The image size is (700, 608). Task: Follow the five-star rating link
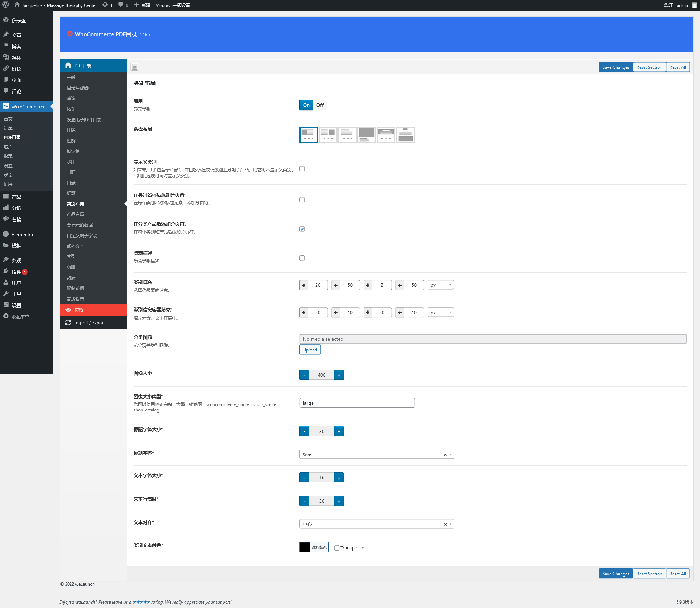141,602
